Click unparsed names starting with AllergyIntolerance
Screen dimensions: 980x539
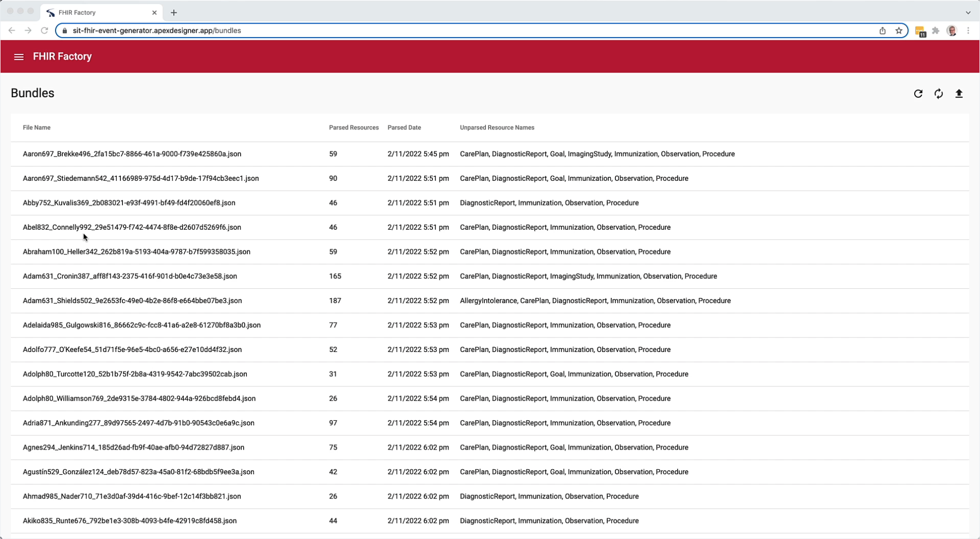pos(595,301)
